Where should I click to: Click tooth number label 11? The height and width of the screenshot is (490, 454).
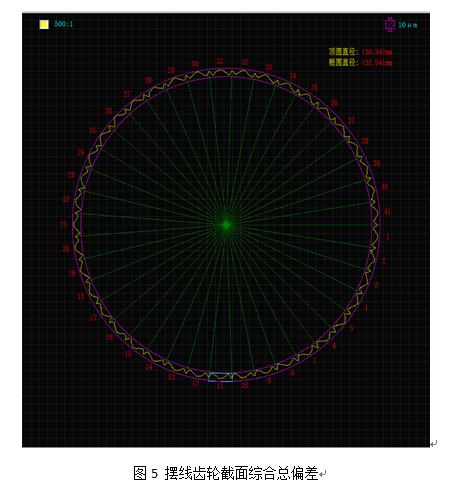pyautogui.click(x=220, y=386)
